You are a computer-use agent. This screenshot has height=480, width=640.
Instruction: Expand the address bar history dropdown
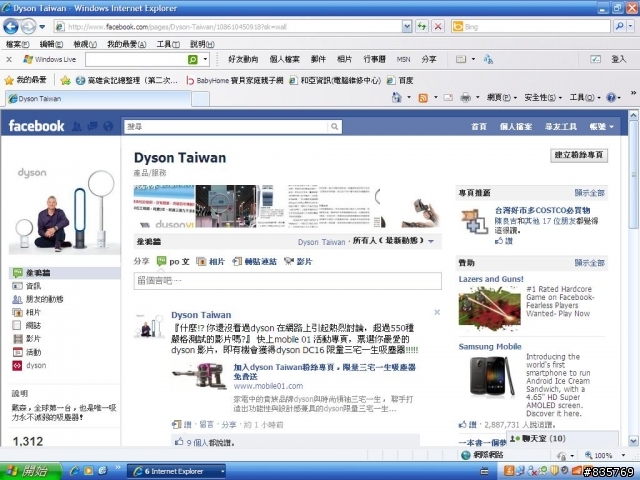(407, 27)
